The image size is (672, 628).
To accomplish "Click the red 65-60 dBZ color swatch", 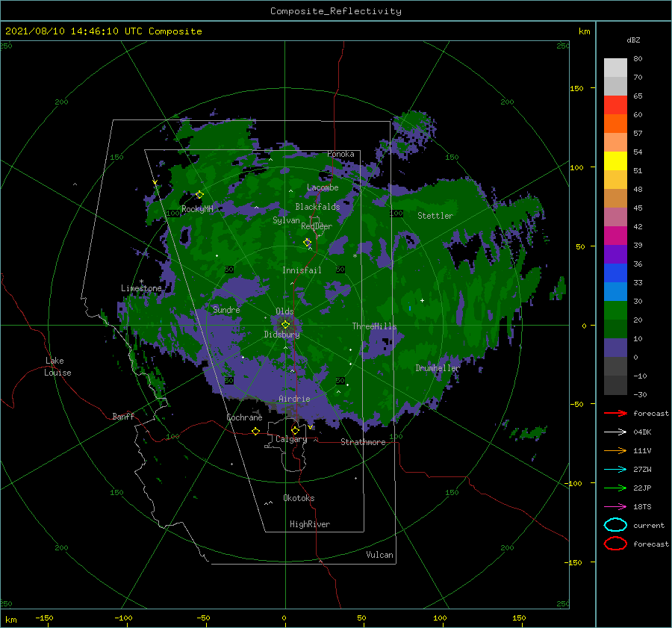I will pos(615,105).
